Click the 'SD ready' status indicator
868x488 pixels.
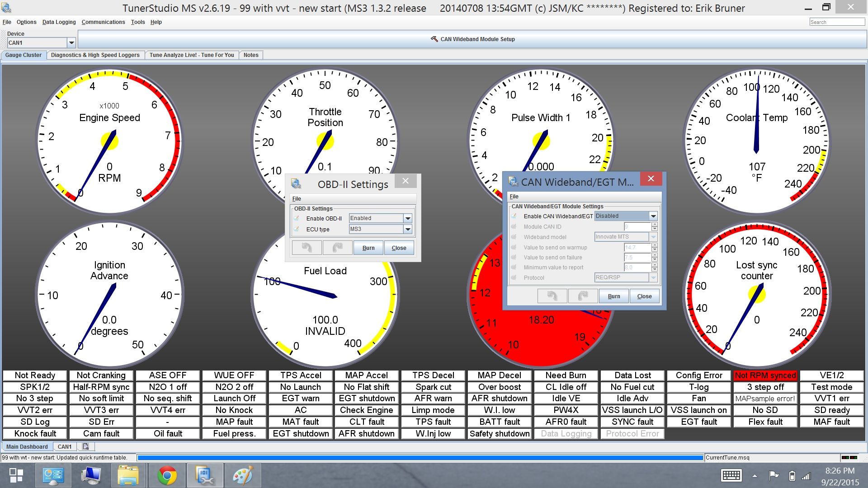[x=831, y=410]
